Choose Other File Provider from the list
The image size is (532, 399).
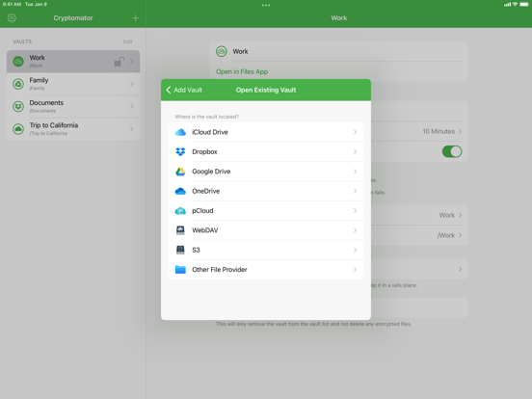point(266,270)
